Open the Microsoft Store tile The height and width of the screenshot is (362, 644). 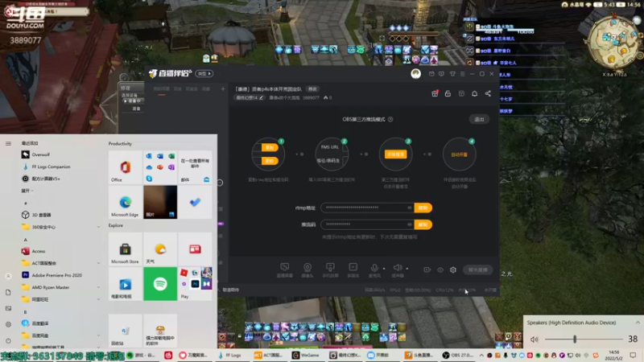click(x=125, y=249)
